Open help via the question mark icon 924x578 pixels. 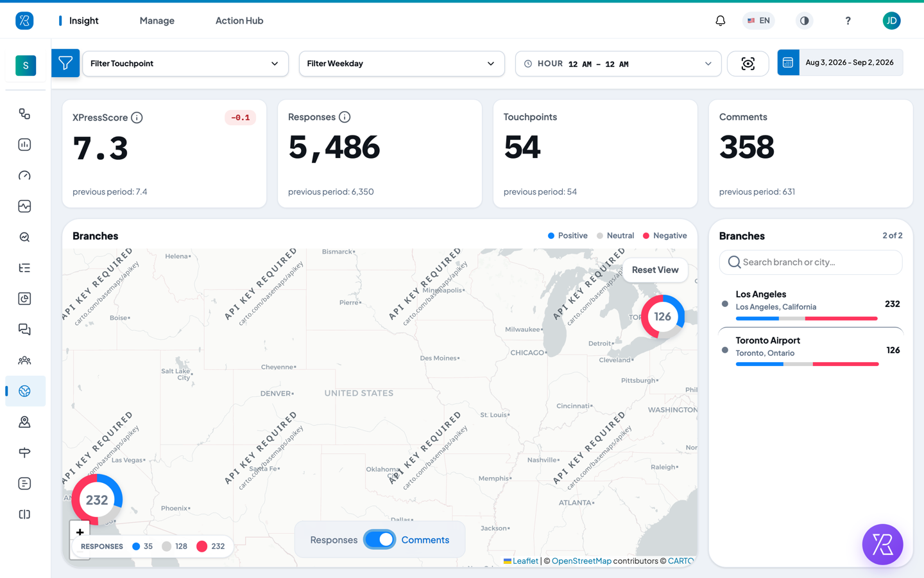(x=848, y=21)
